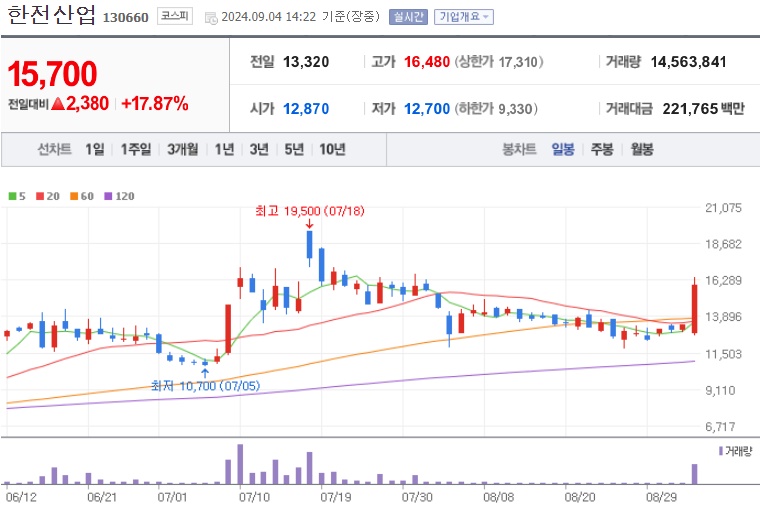Screen dimensions: 760x510
Task: Click the 06/12 date axis label
Action: pos(20,497)
